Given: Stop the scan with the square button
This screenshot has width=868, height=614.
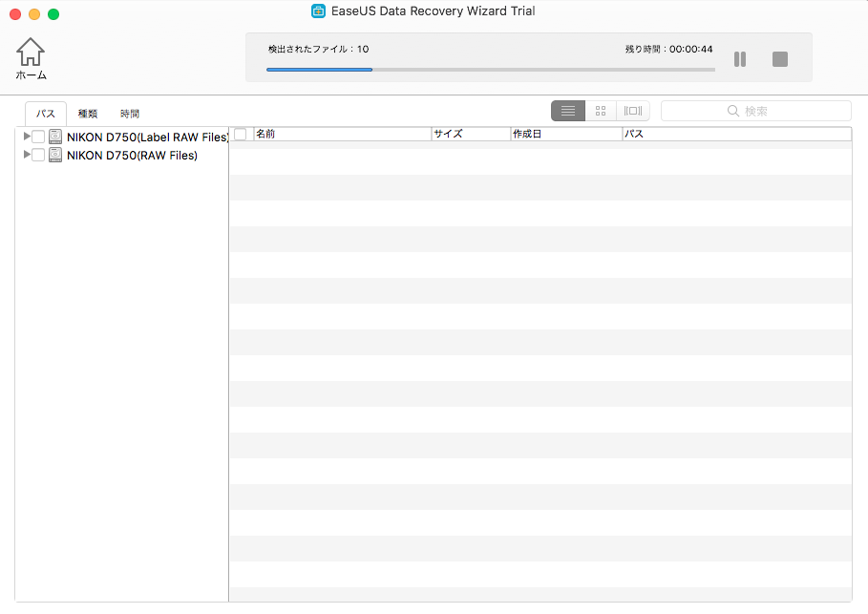Looking at the screenshot, I should pyautogui.click(x=780, y=58).
